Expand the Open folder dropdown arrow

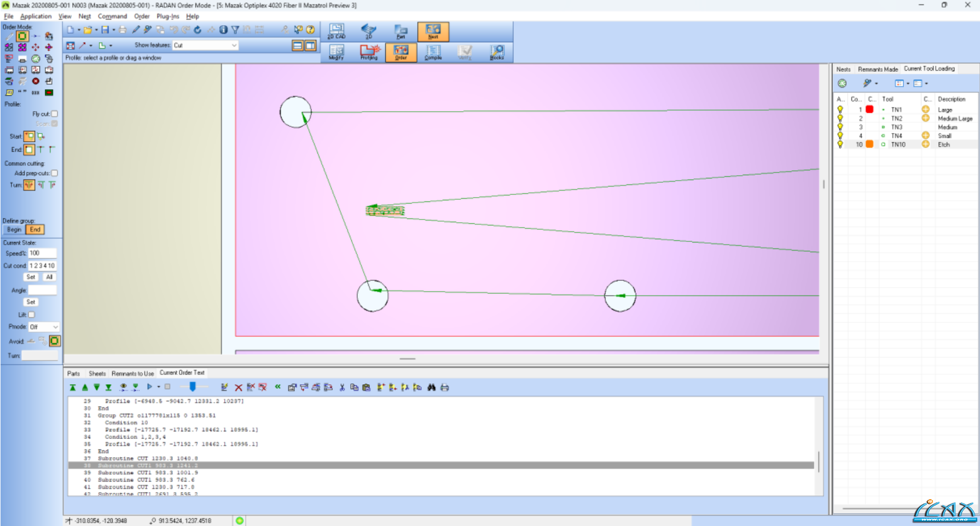coord(96,30)
